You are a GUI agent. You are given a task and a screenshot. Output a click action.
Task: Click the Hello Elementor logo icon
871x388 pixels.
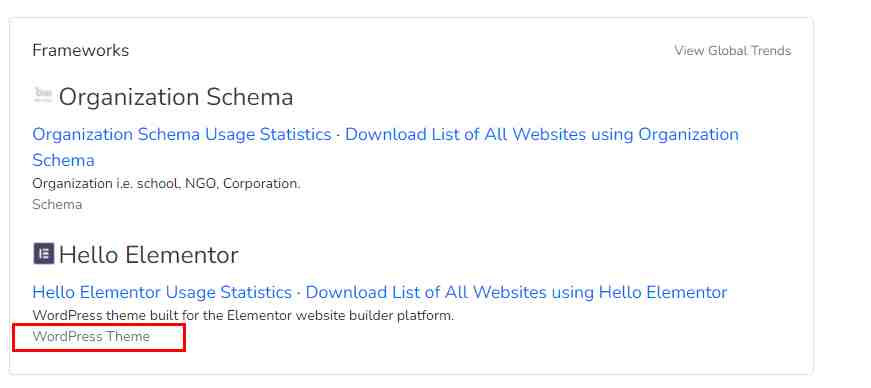coord(43,253)
